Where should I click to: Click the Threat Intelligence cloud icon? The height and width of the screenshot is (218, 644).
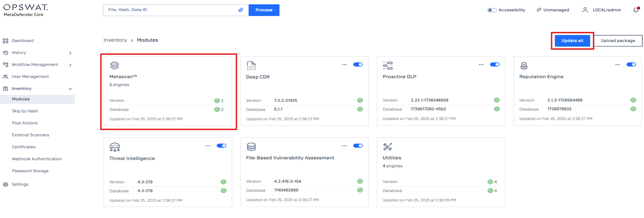pyautogui.click(x=115, y=147)
